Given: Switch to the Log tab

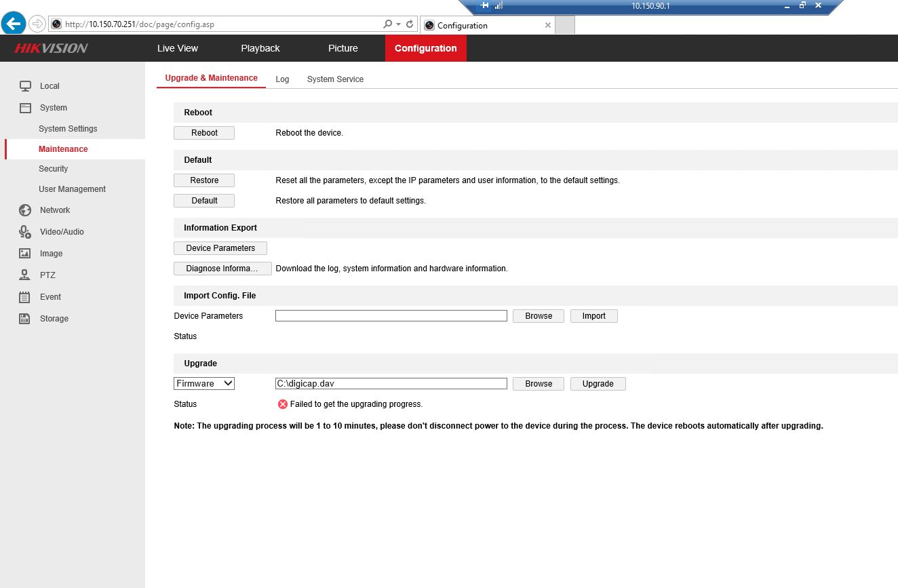Looking at the screenshot, I should [282, 79].
